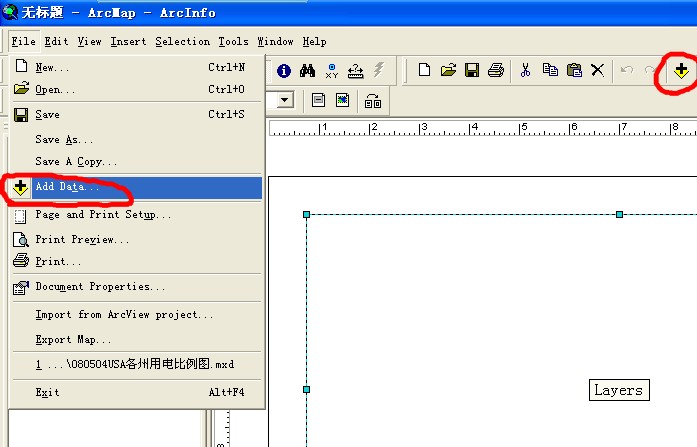This screenshot has height=447, width=697.
Task: Click the ArcMap globe title bar icon
Action: pyautogui.click(x=10, y=12)
